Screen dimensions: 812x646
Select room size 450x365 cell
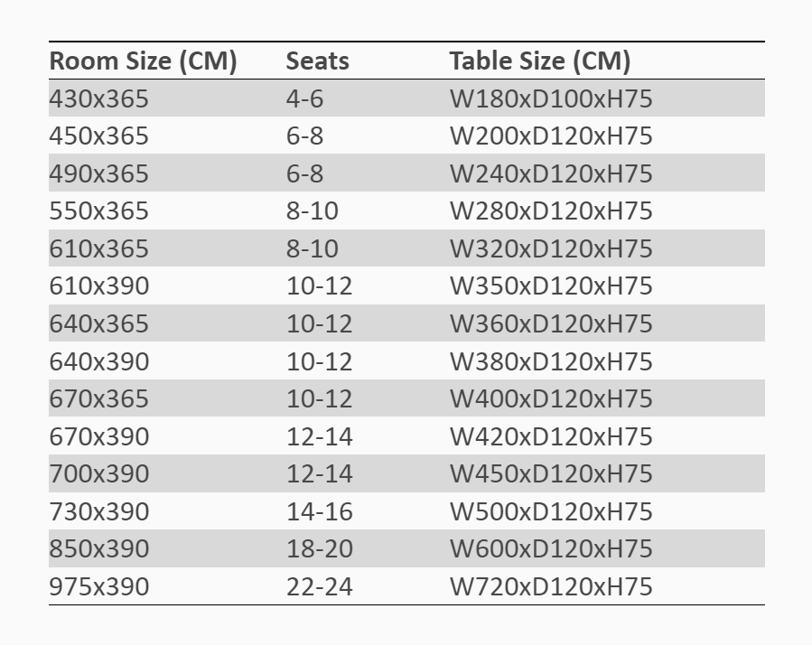pyautogui.click(x=98, y=136)
